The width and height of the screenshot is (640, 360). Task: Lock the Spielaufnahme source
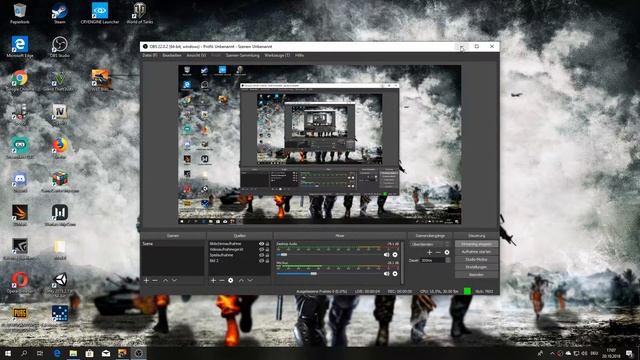(x=267, y=255)
